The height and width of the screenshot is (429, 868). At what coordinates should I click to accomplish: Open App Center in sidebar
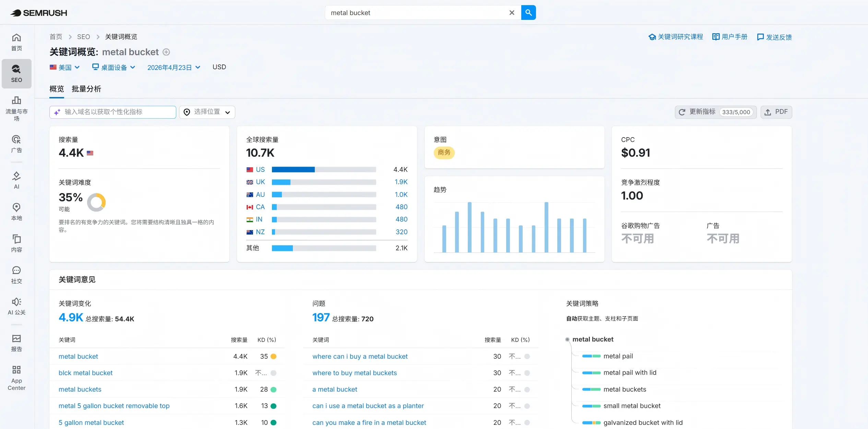tap(16, 378)
